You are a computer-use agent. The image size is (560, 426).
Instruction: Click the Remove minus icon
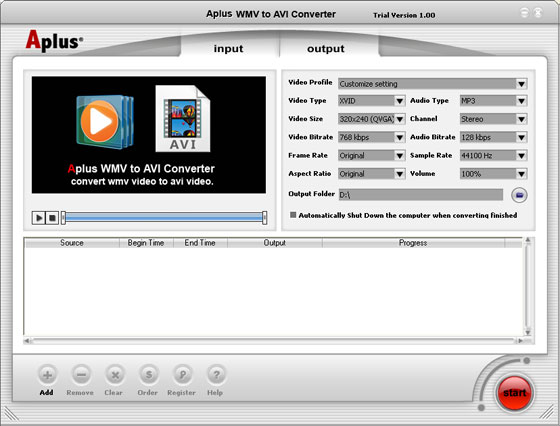[x=81, y=375]
